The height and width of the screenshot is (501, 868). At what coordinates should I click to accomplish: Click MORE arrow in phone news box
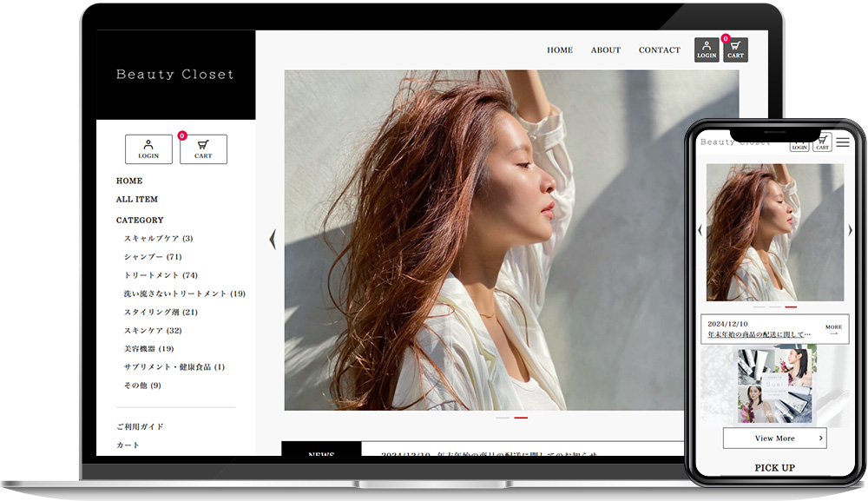point(833,330)
